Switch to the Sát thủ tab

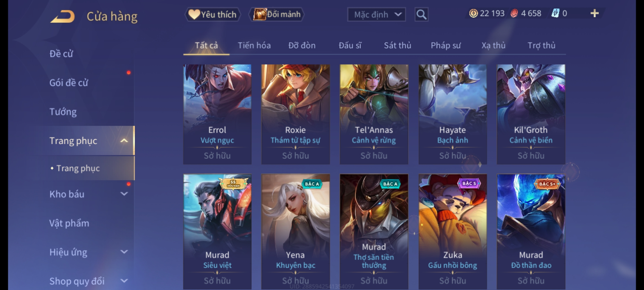click(x=397, y=45)
